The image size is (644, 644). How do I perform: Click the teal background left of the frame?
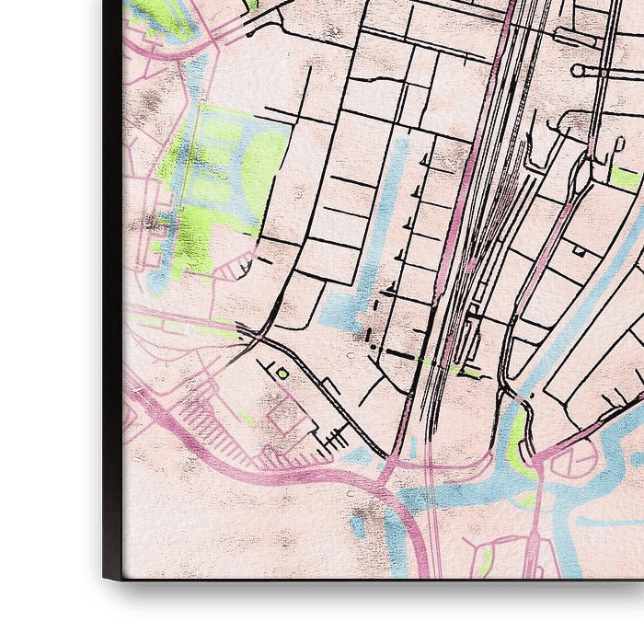[46, 276]
